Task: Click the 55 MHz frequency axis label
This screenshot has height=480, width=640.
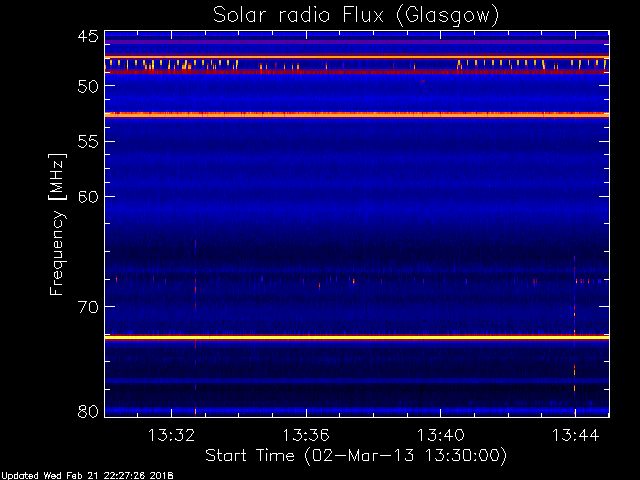Action: tap(88, 142)
